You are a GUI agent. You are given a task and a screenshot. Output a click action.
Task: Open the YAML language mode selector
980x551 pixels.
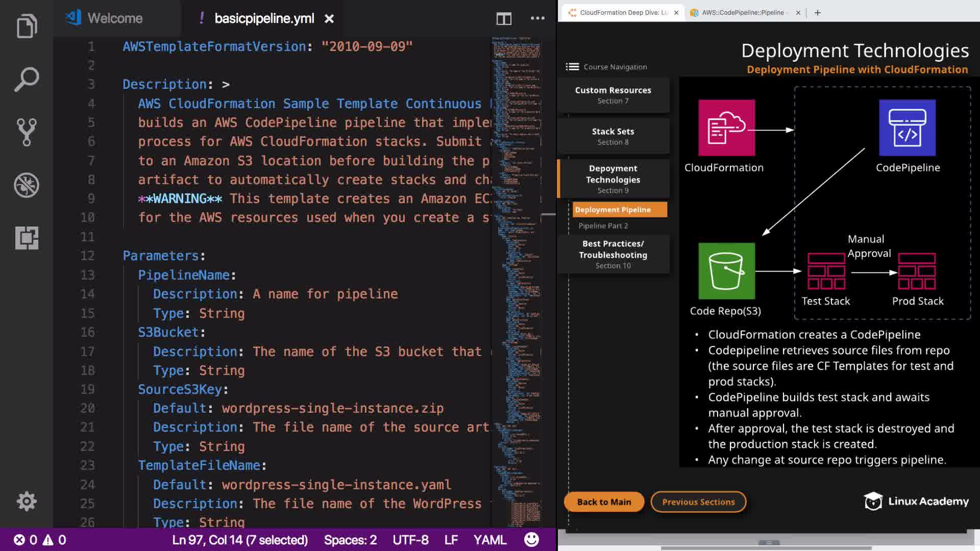coord(489,540)
